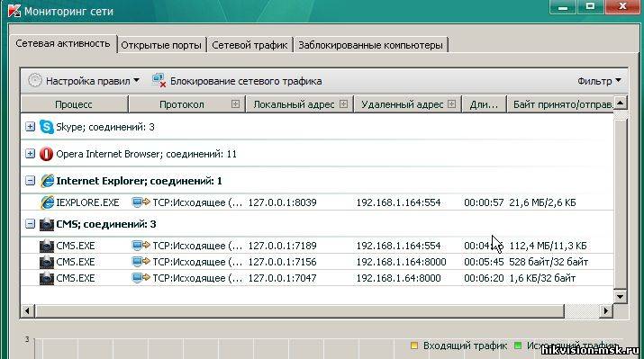Screen dimensions: 644x359
Task: Click Skype; соединений: 3 group label
Action: coord(105,127)
